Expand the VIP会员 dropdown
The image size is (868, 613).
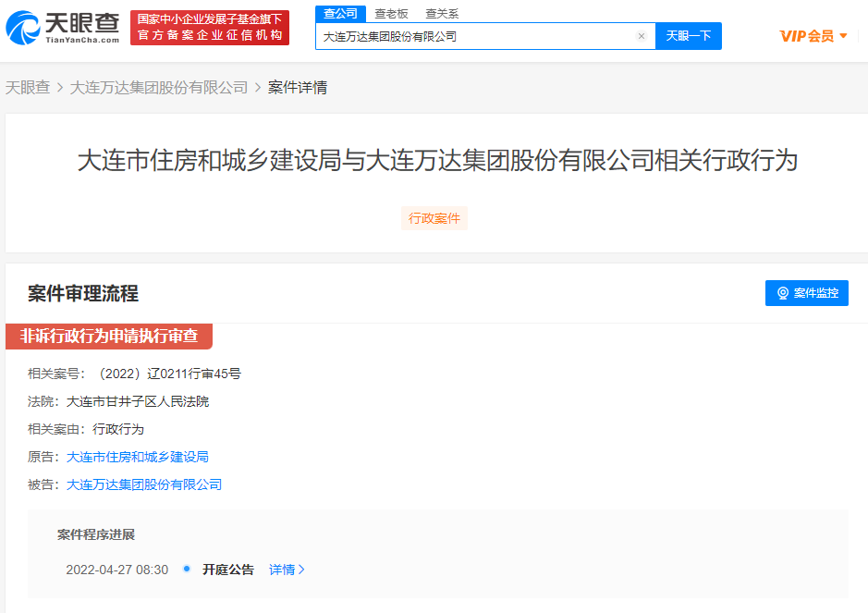[x=813, y=36]
